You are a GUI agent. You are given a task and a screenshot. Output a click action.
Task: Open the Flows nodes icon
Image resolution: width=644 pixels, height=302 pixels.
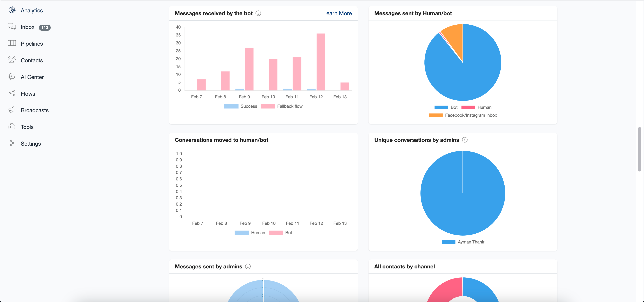pyautogui.click(x=12, y=93)
